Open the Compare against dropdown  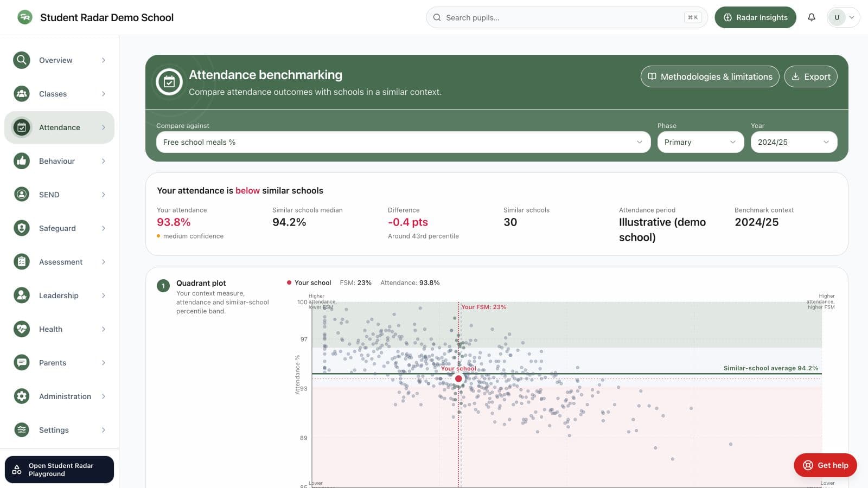pos(403,142)
